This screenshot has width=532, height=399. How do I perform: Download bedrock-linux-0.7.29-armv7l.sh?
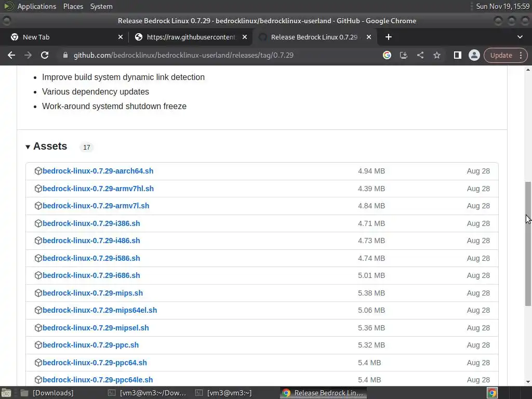click(96, 206)
